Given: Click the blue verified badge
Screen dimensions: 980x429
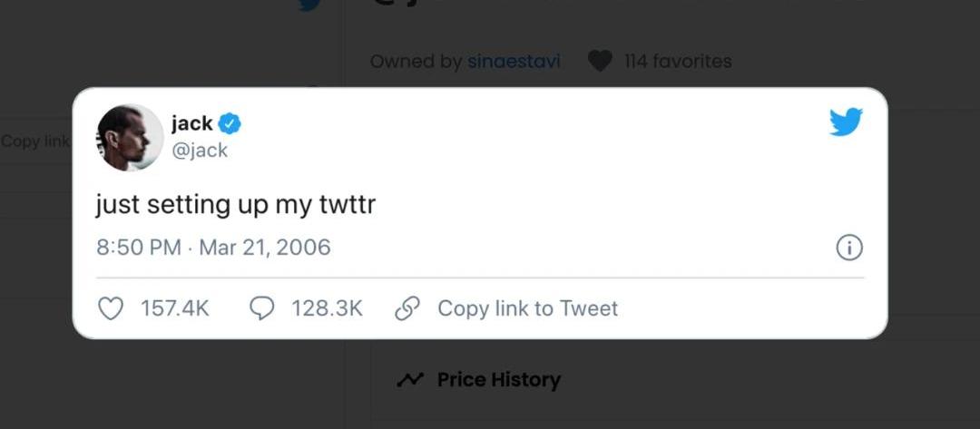Looking at the screenshot, I should [x=230, y=124].
